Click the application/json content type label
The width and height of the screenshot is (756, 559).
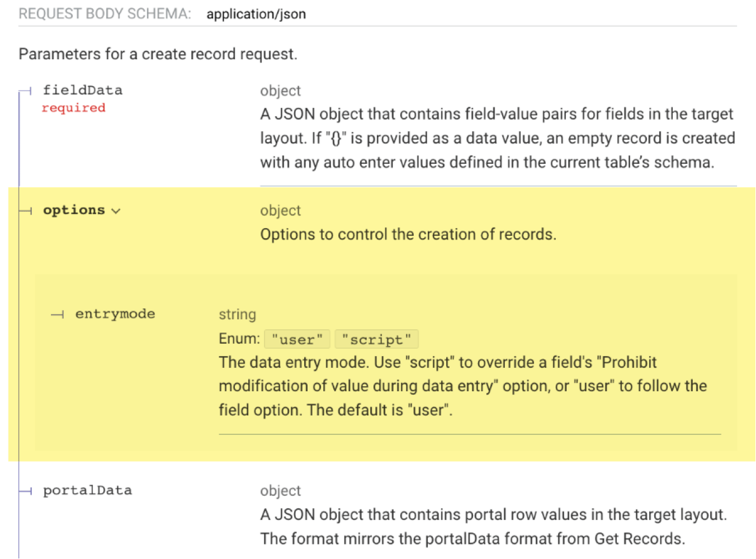256,14
